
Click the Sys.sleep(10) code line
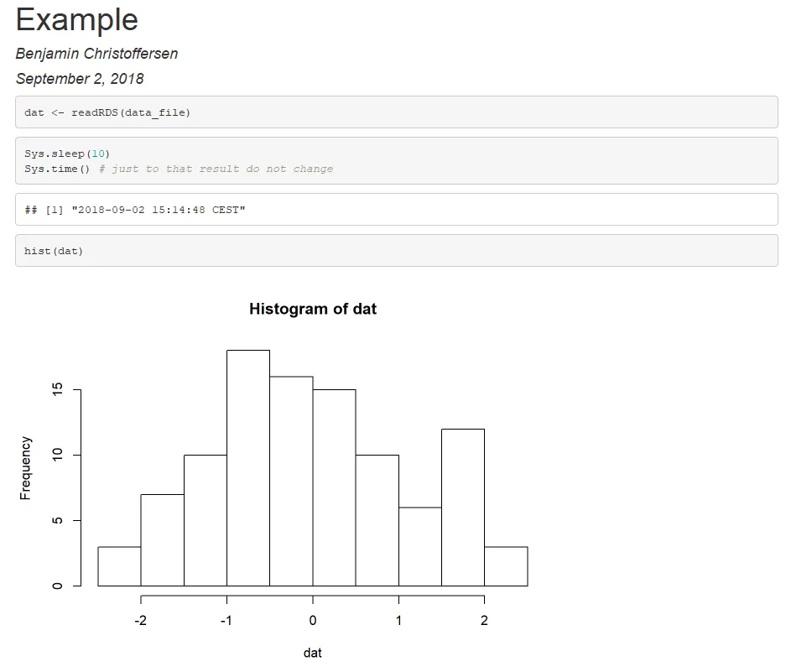[x=67, y=154]
